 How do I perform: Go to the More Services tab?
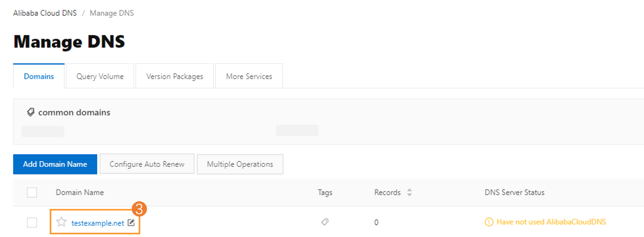point(249,76)
